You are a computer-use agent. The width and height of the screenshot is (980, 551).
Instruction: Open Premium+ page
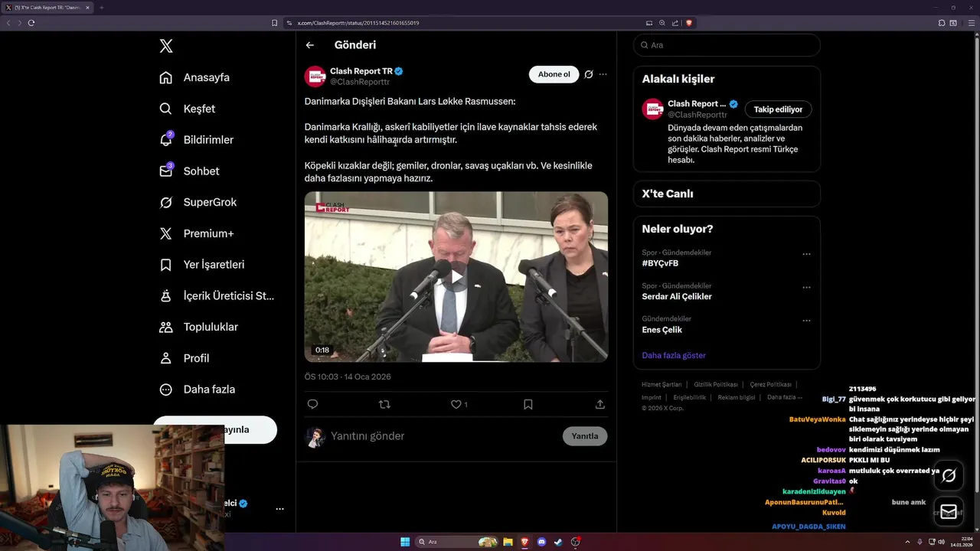pyautogui.click(x=197, y=233)
